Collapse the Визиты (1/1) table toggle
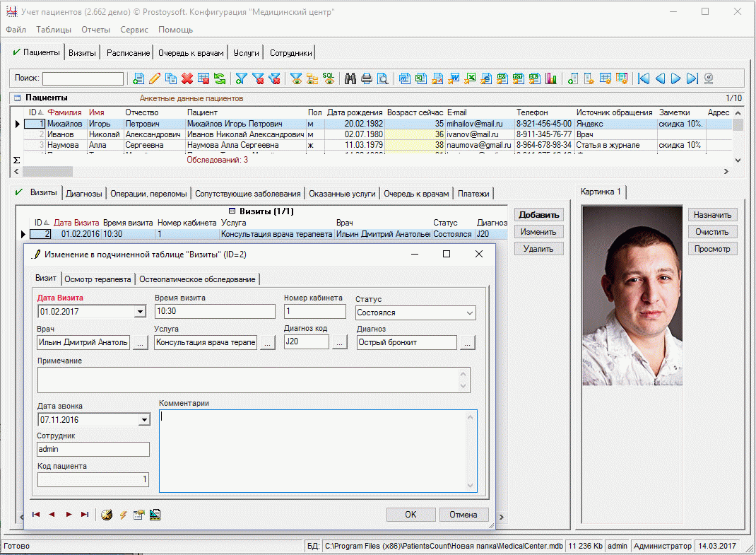The image size is (756, 555). point(232,211)
